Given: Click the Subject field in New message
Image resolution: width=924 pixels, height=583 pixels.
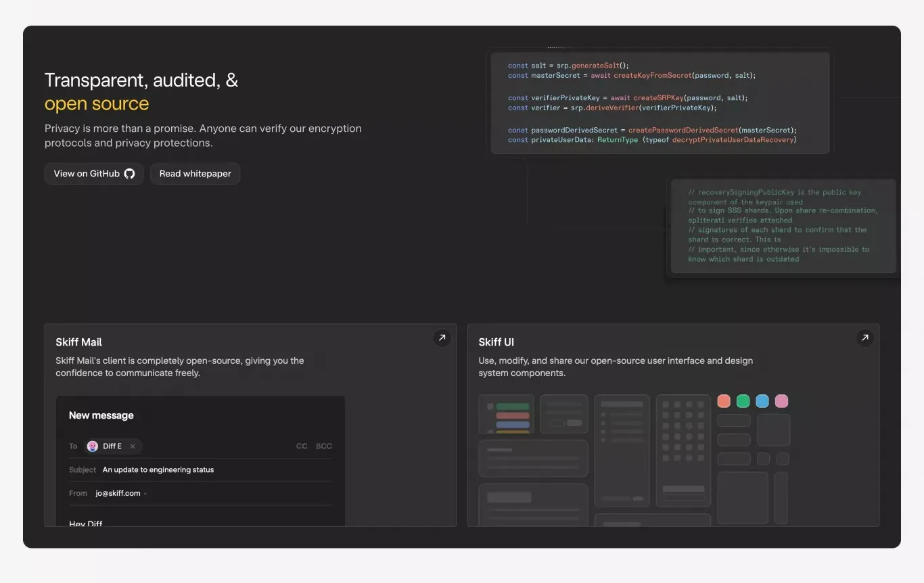Looking at the screenshot, I should pyautogui.click(x=200, y=470).
